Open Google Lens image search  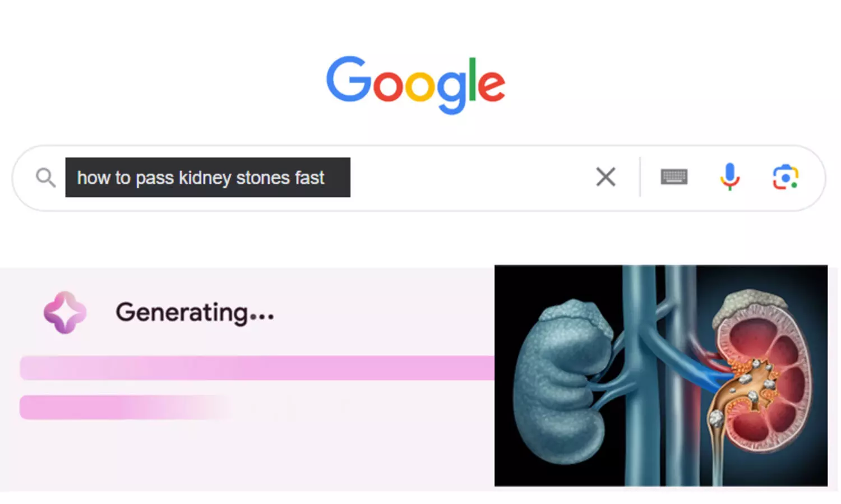[x=785, y=177]
